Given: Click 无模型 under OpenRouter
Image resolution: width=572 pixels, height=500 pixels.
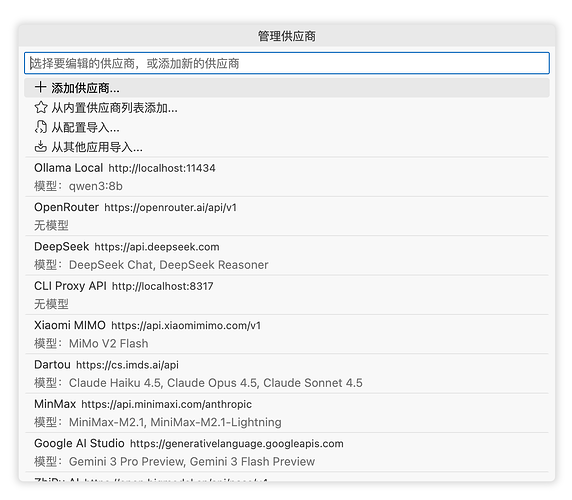Looking at the screenshot, I should pos(51,225).
